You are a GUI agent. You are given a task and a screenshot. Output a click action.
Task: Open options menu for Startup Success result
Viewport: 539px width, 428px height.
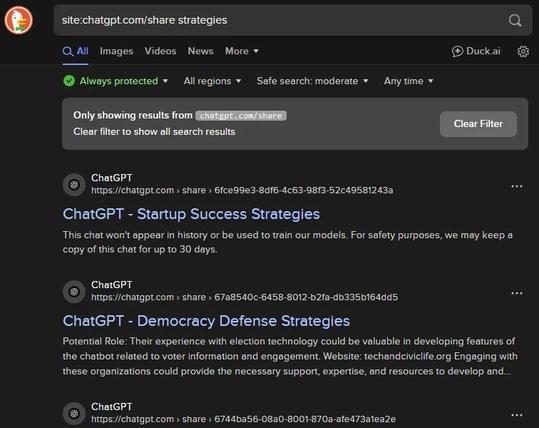pyautogui.click(x=516, y=186)
